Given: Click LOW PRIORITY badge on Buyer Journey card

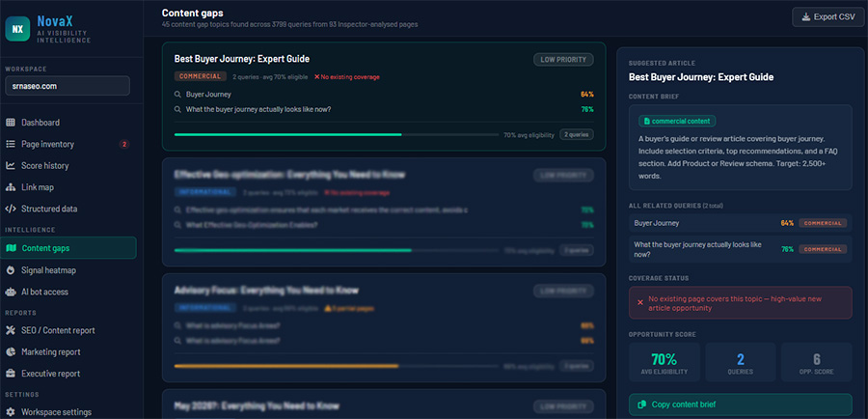Looking at the screenshot, I should point(563,59).
